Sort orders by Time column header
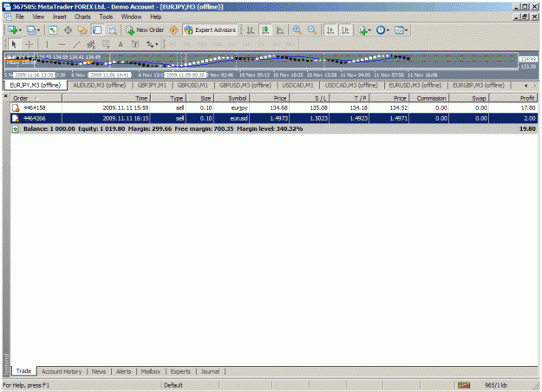 pos(107,98)
